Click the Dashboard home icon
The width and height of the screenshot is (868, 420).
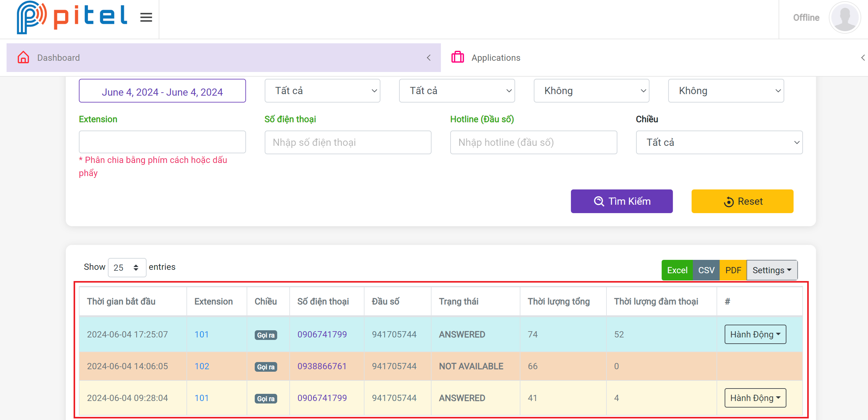pyautogui.click(x=23, y=58)
